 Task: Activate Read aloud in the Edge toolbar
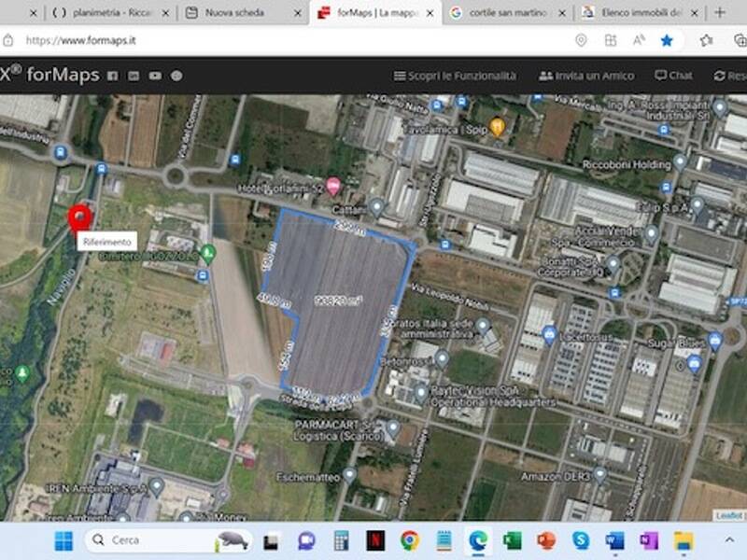click(640, 41)
